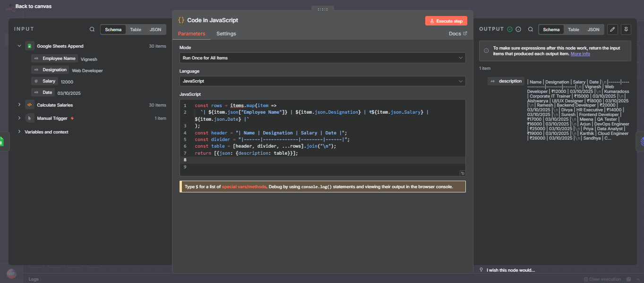Click the expand icon below the code editor

click(462, 173)
